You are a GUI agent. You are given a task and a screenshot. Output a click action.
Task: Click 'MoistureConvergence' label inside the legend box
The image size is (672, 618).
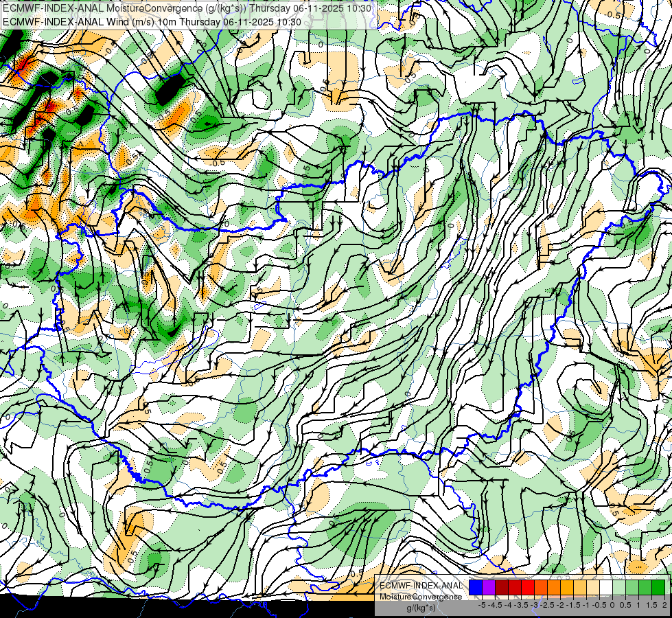tap(421, 597)
